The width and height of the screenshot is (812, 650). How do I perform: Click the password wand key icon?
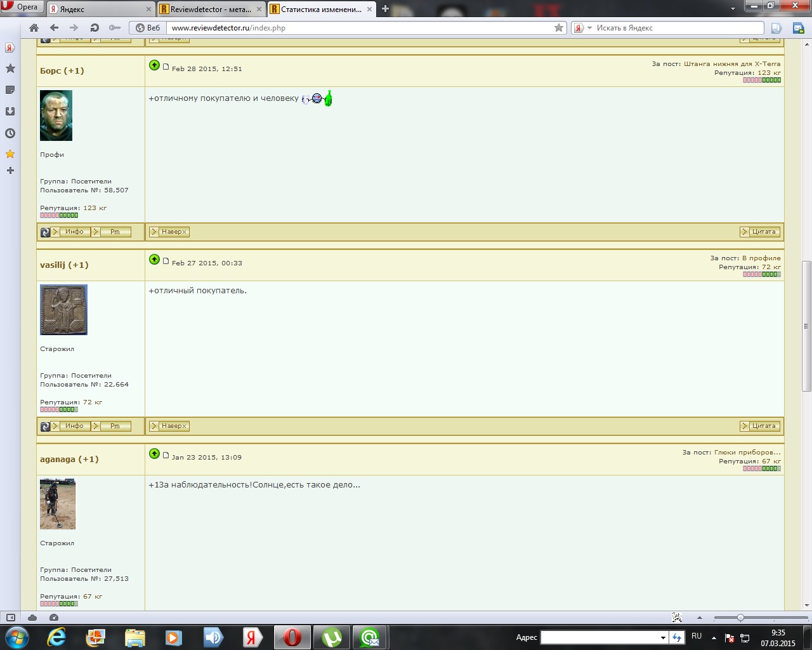(x=115, y=28)
